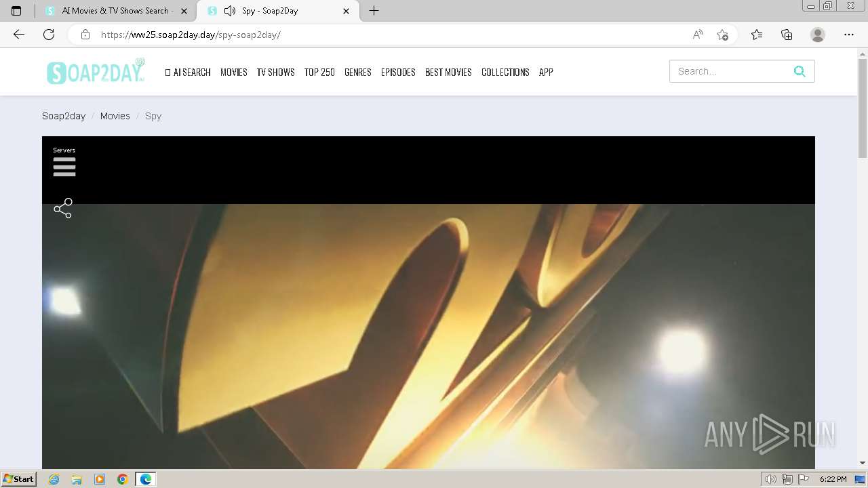
Task: Launch Internet Explorer from the taskbar
Action: (x=54, y=479)
